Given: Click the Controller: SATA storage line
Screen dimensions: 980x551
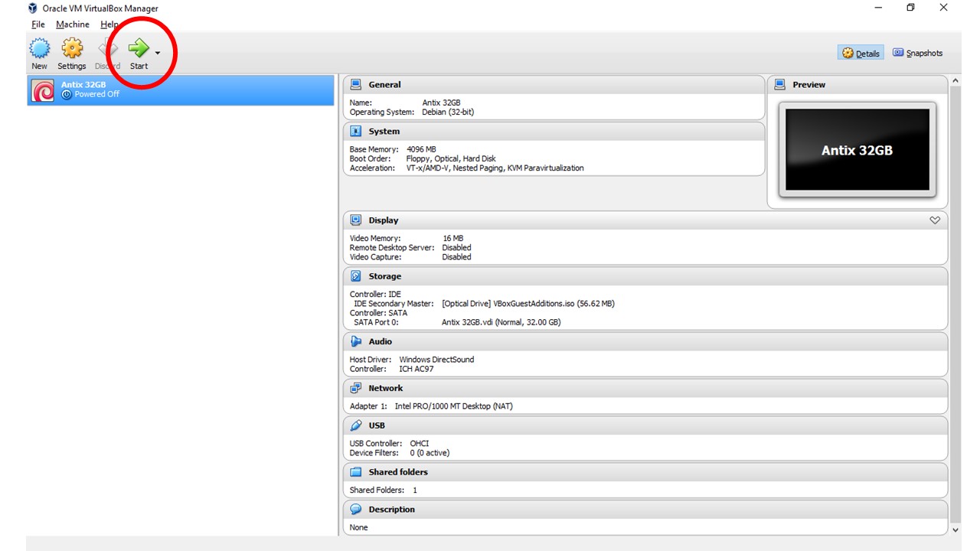Looking at the screenshot, I should click(378, 313).
